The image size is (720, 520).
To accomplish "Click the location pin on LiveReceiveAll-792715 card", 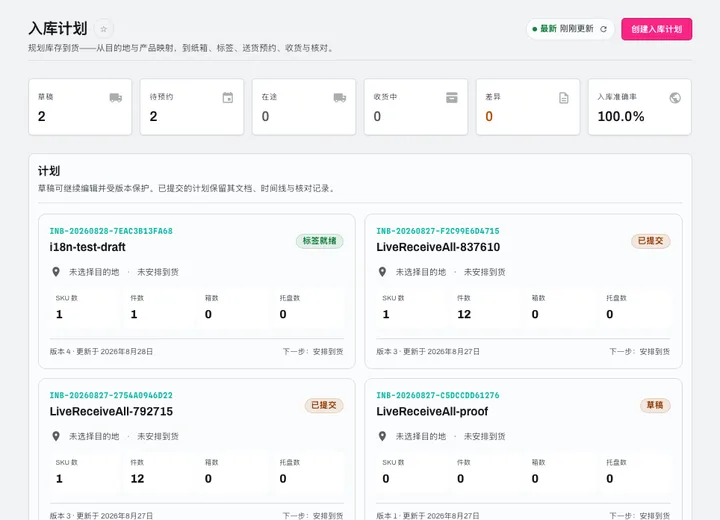I will tap(56, 436).
